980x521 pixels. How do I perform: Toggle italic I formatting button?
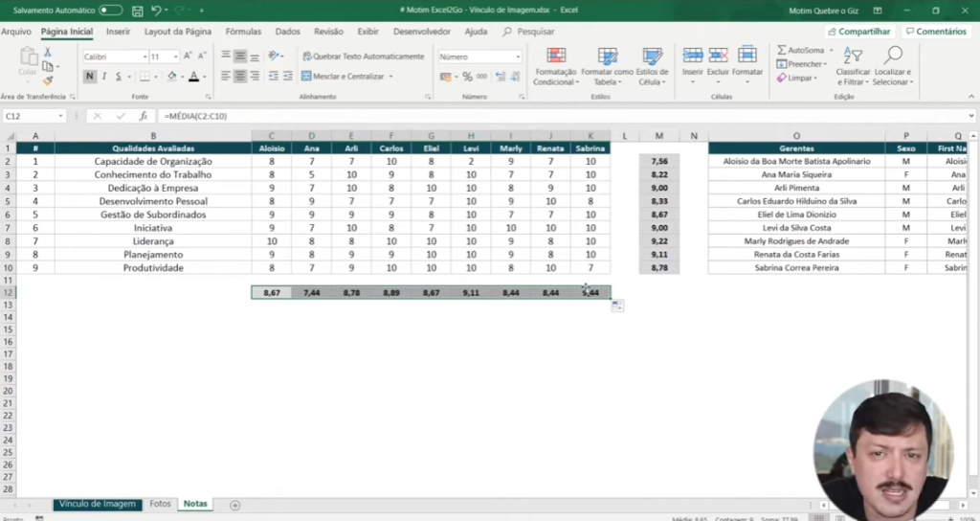point(103,77)
